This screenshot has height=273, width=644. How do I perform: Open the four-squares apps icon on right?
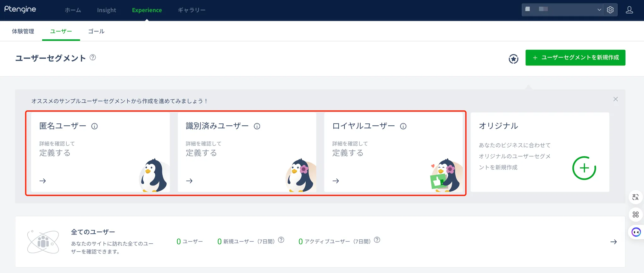(635, 214)
